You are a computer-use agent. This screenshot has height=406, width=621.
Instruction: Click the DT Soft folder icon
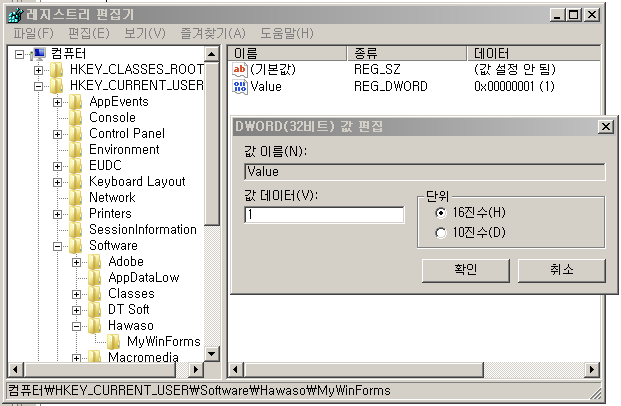pos(95,310)
